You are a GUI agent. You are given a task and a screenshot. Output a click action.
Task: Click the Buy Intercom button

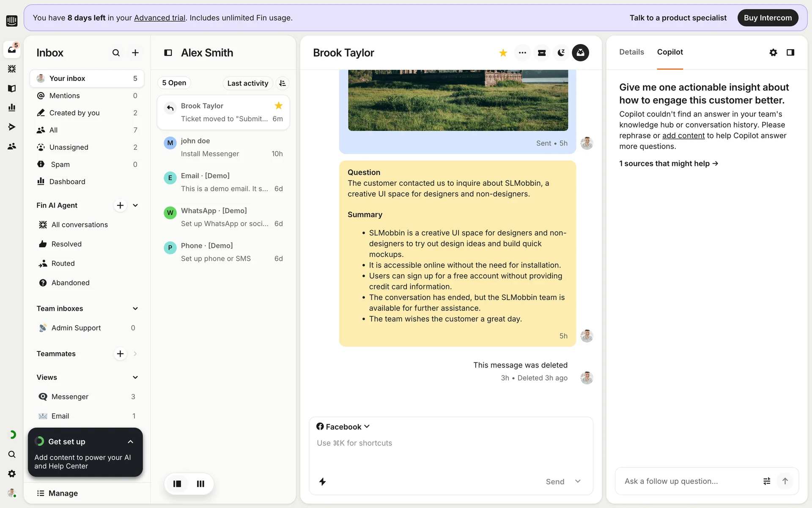(768, 18)
